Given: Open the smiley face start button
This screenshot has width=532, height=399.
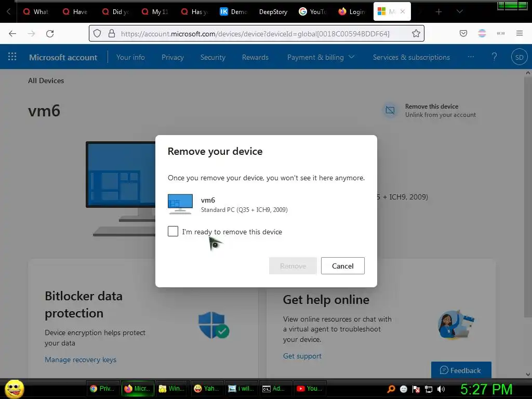Looking at the screenshot, I should [14, 389].
